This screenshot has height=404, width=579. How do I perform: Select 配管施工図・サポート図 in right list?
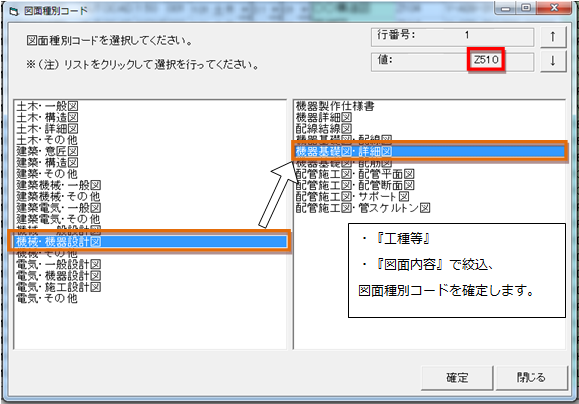pos(352,197)
